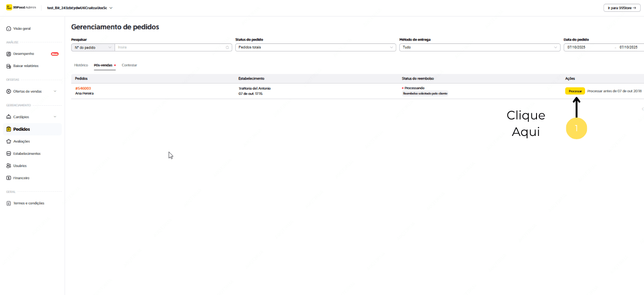This screenshot has width=644, height=295.
Task: Open order number #546003 link
Action: 83,88
